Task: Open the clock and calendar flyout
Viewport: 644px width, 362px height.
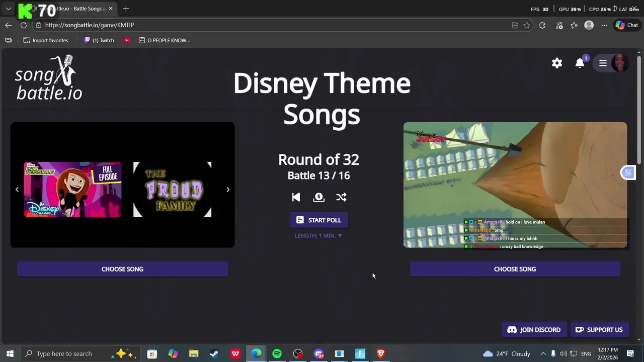Action: coord(608,353)
